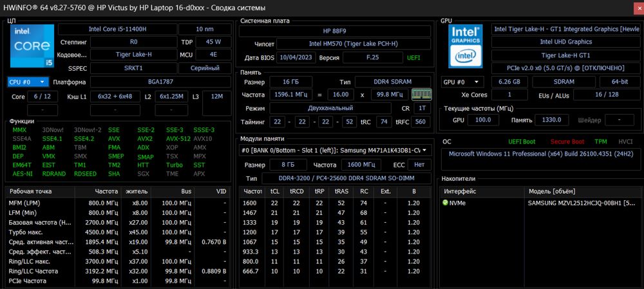Screen dimensions: 644x289
Task: Click the tCL column header
Action: tap(274, 191)
